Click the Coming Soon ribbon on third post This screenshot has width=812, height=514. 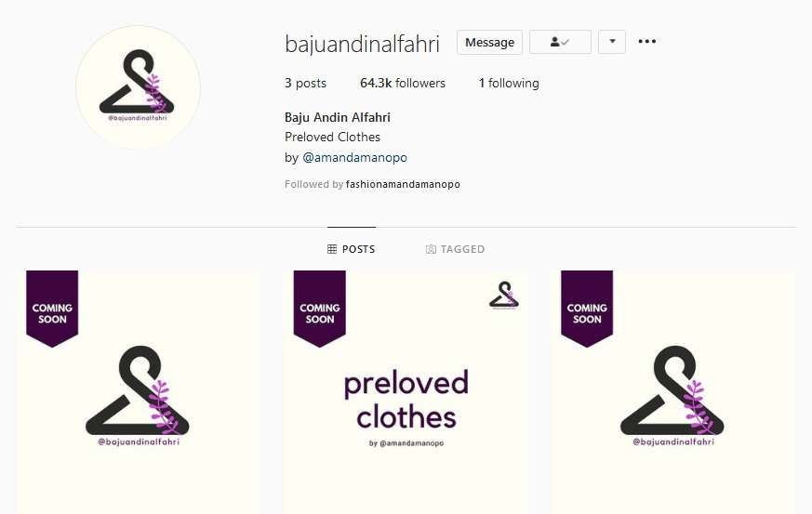(587, 309)
